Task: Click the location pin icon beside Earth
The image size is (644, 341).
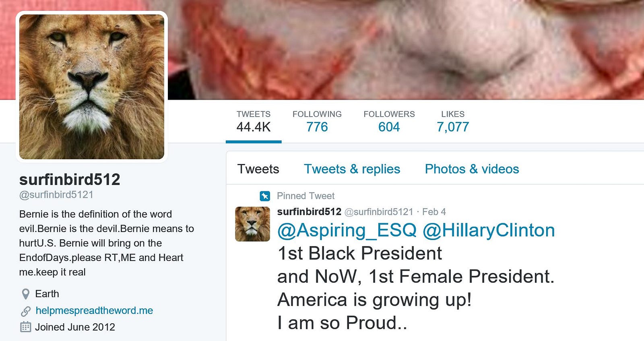Action: [25, 294]
